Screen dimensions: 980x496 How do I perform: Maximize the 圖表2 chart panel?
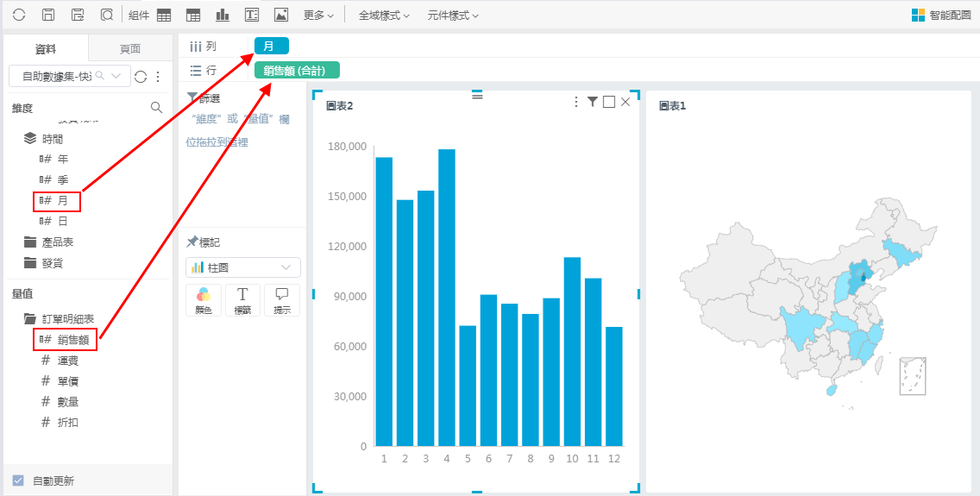click(x=609, y=102)
